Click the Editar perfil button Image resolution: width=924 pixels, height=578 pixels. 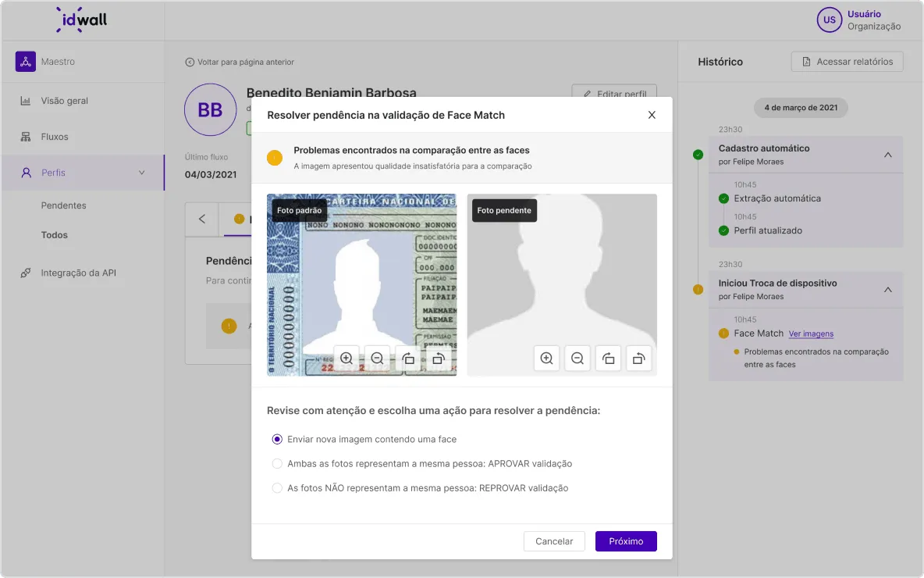614,91
